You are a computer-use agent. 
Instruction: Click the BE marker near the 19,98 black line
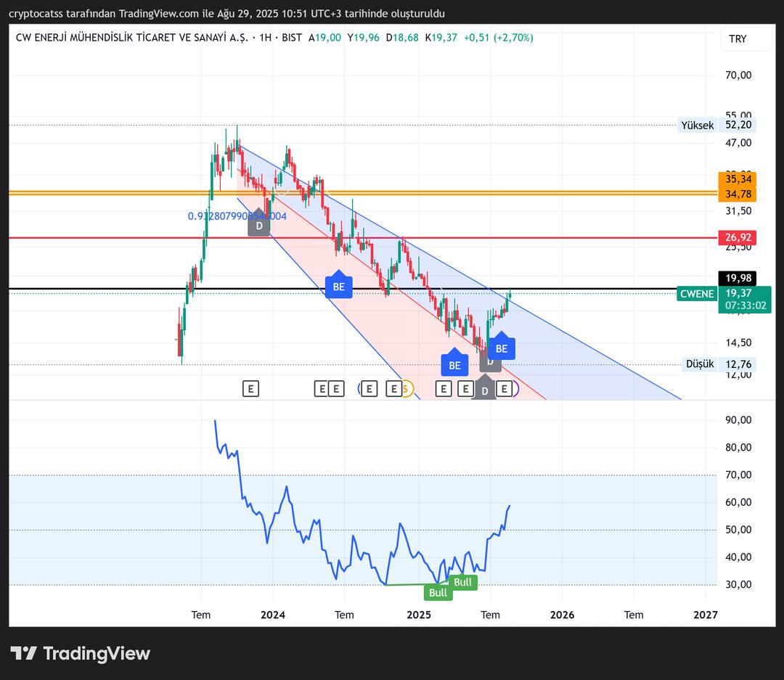(x=338, y=285)
